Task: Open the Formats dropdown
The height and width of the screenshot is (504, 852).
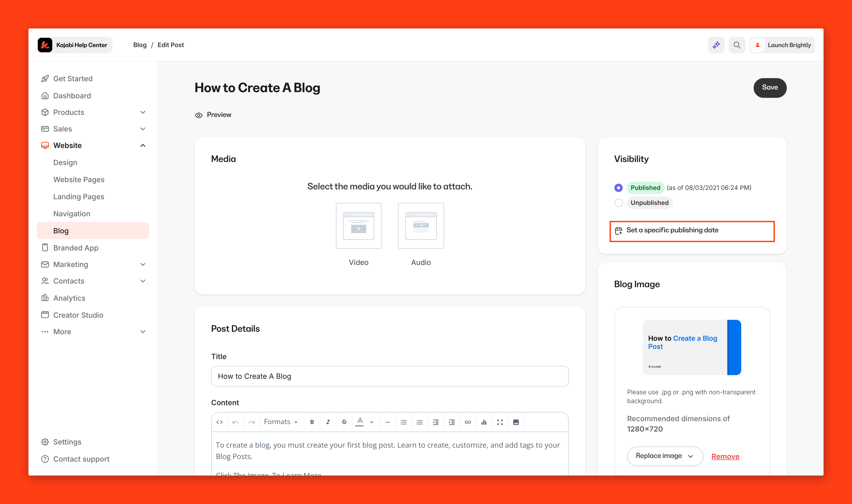Action: coord(281,422)
